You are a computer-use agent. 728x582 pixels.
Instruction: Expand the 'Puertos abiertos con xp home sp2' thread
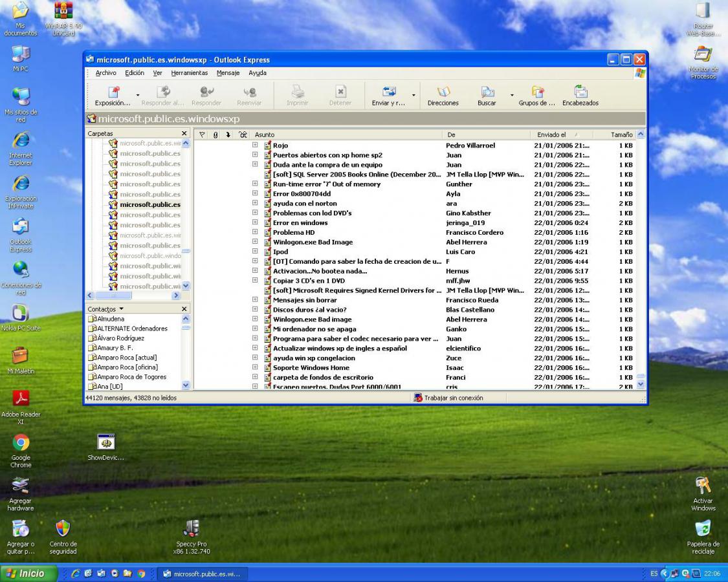pyautogui.click(x=255, y=155)
